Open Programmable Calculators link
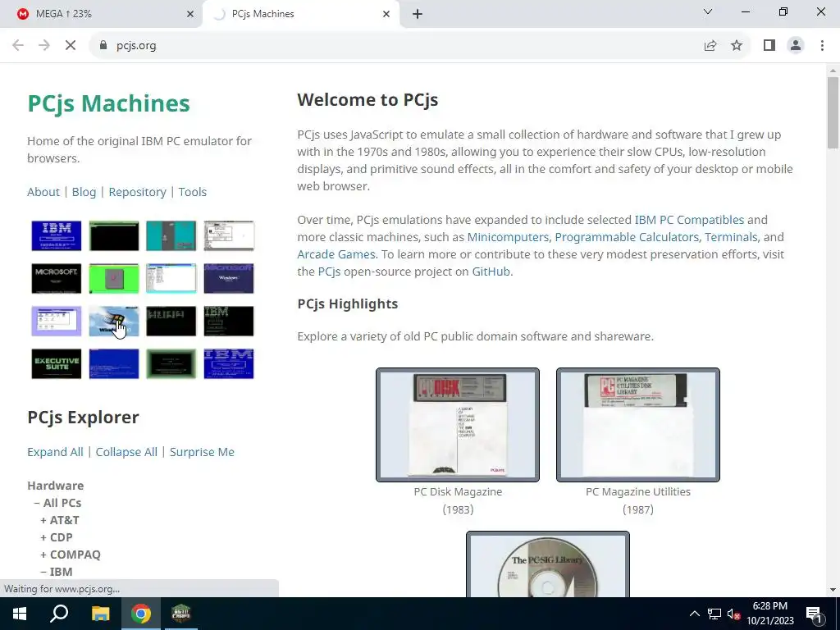Image resolution: width=840 pixels, height=630 pixels. [x=627, y=237]
